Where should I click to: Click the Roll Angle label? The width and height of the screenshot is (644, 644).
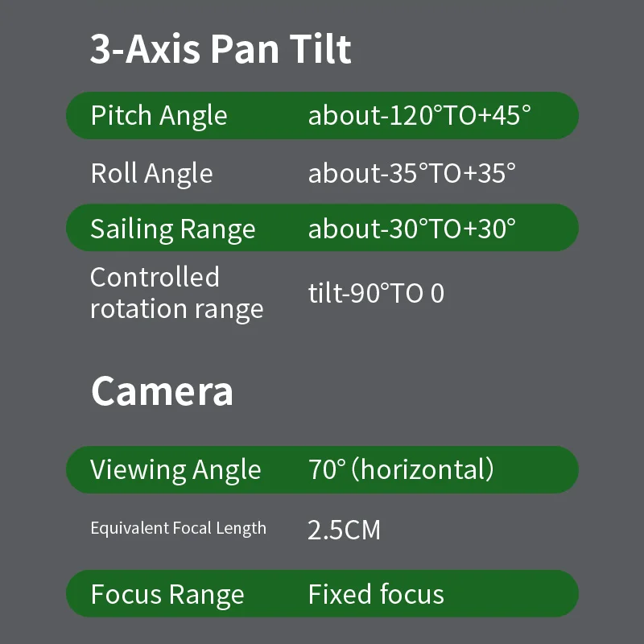tap(151, 173)
